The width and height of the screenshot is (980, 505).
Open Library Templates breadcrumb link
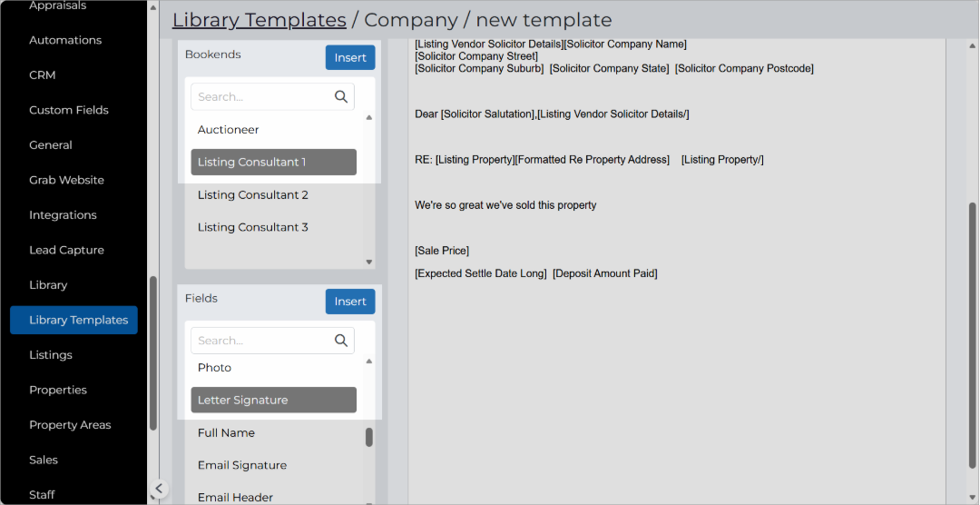[x=260, y=20]
